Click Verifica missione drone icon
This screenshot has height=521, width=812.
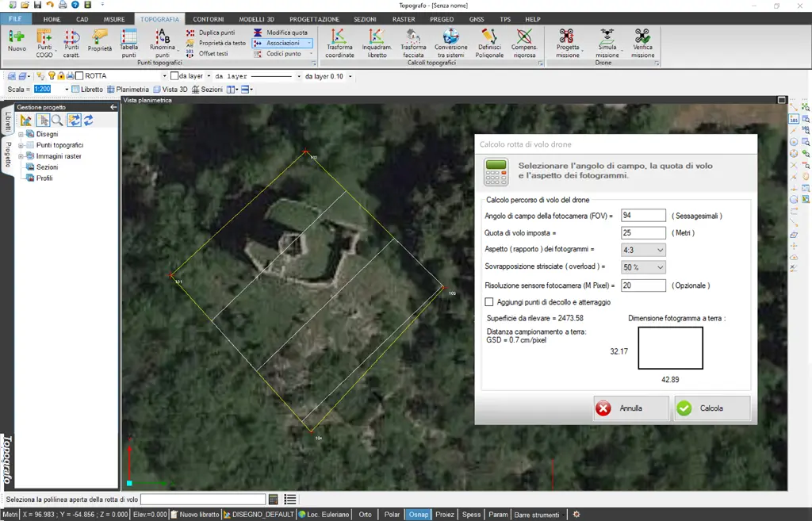click(x=642, y=43)
